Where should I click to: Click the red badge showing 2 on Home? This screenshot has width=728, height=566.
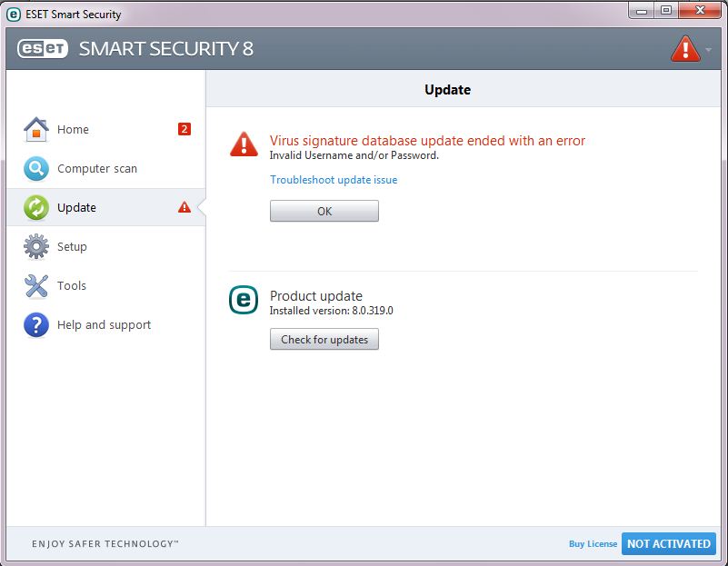184,129
